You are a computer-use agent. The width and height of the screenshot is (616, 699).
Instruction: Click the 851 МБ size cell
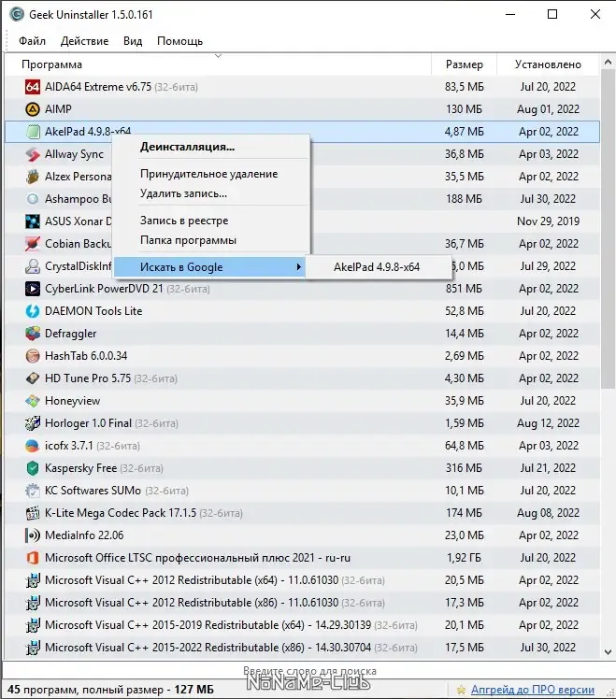[x=464, y=289]
